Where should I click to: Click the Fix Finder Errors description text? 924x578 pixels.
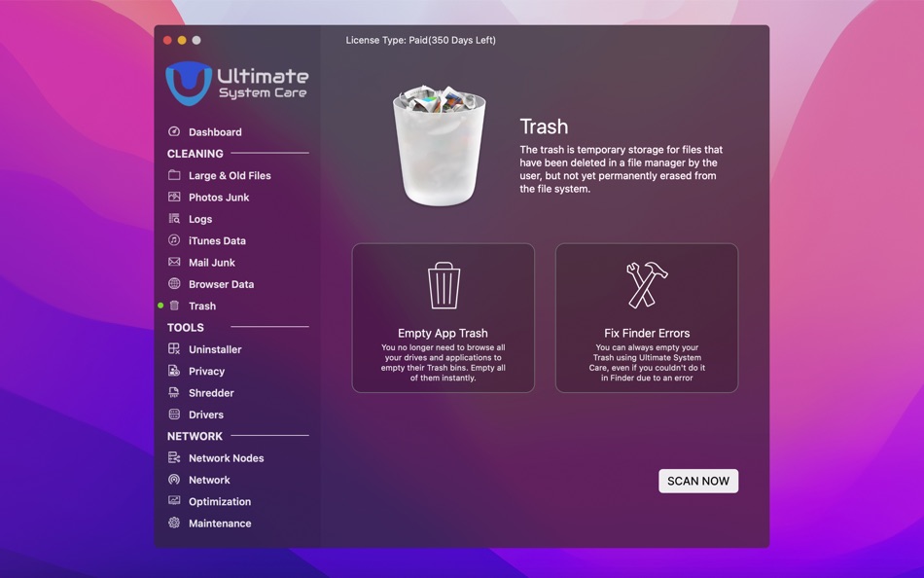[x=647, y=363]
